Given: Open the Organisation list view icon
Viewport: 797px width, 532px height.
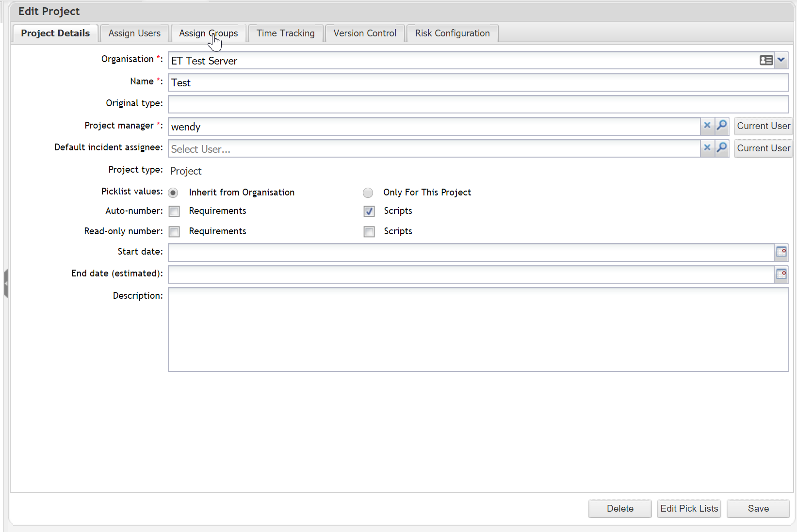Looking at the screenshot, I should click(766, 60).
